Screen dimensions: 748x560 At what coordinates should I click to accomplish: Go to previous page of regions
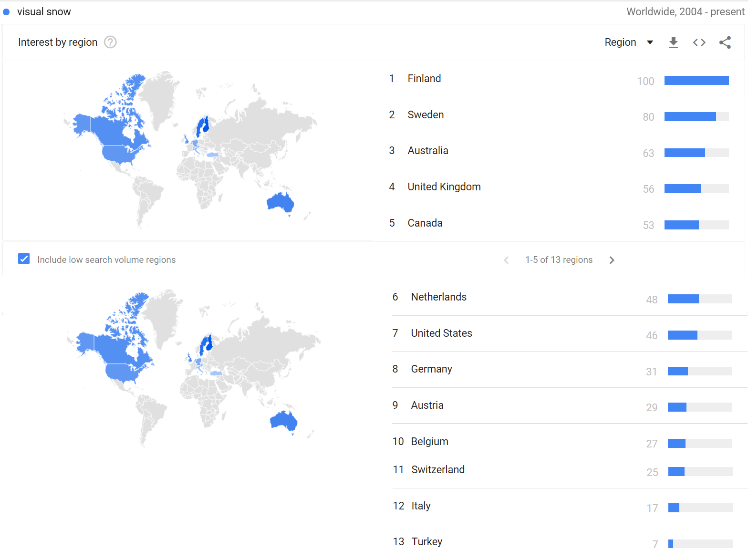pos(506,260)
